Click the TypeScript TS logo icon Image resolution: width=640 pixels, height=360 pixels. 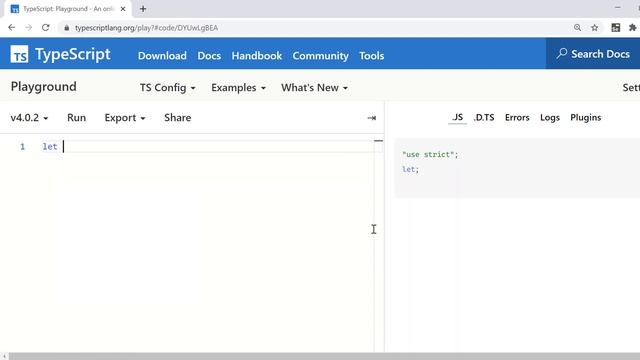coord(19,54)
